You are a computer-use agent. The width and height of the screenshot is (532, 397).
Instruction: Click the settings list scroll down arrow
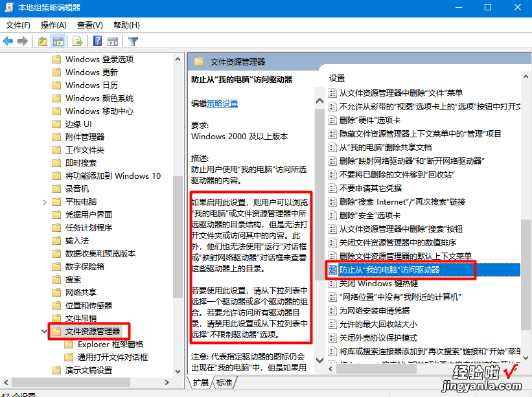pyautogui.click(x=526, y=358)
